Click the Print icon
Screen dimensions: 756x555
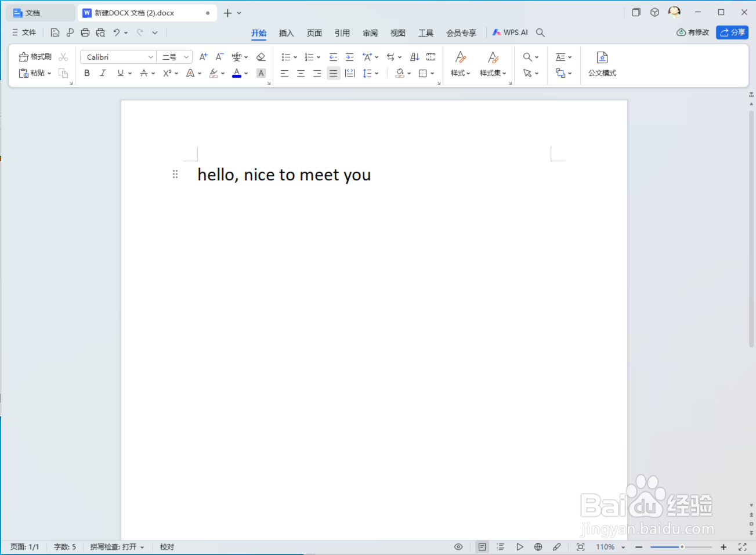coord(85,33)
